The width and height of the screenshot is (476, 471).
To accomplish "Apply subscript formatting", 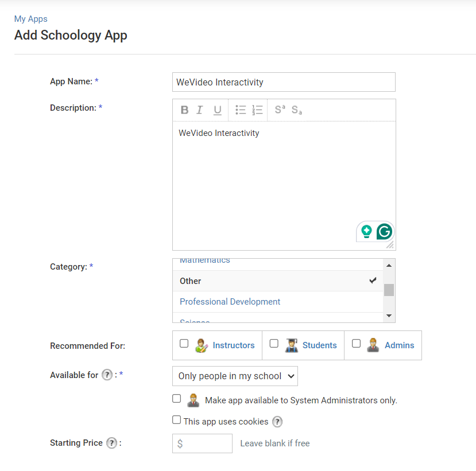I will pos(297,110).
